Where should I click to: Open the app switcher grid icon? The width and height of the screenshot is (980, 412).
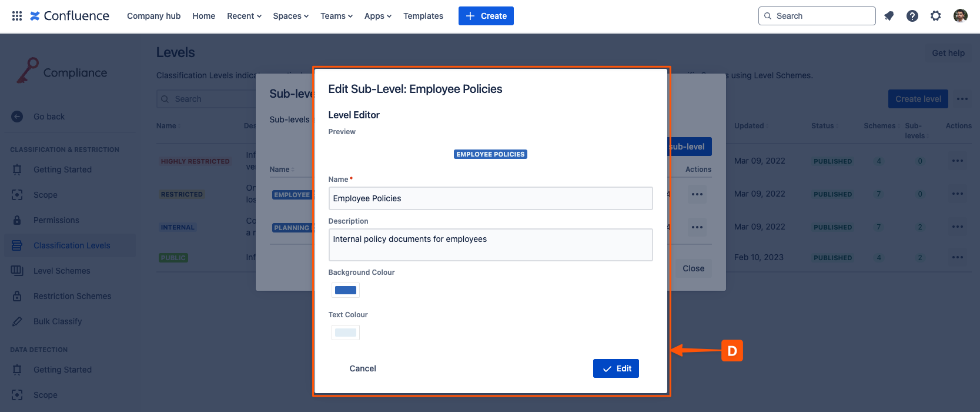17,16
